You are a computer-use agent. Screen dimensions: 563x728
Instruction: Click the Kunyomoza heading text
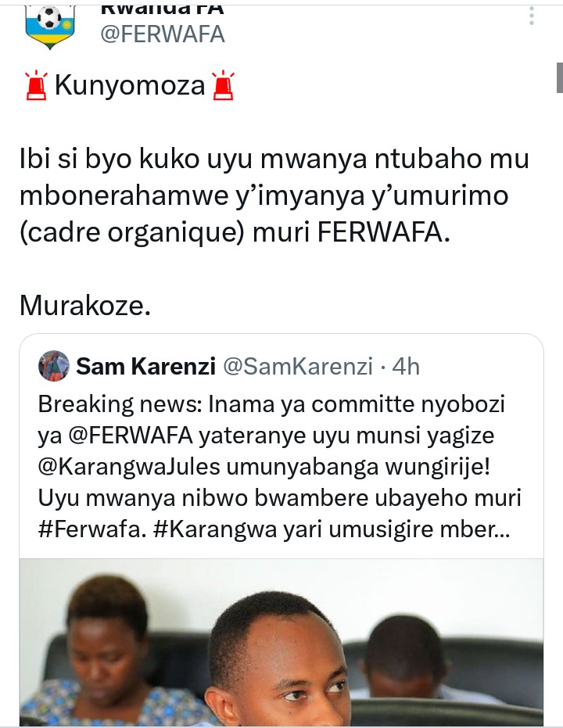click(130, 85)
